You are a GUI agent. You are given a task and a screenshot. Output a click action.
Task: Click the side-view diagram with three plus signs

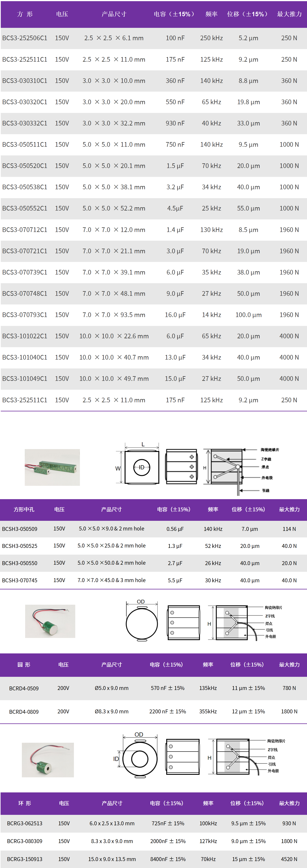tap(181, 467)
